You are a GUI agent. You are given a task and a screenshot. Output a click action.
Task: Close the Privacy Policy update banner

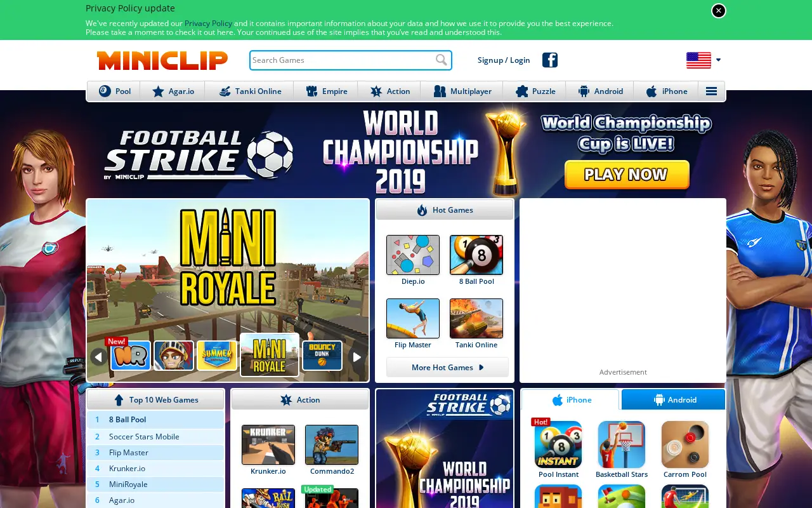(718, 11)
